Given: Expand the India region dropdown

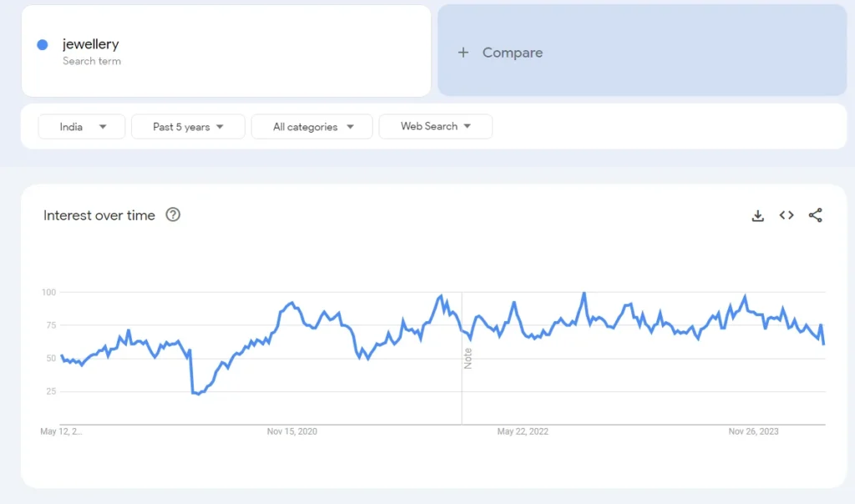Looking at the screenshot, I should tap(82, 127).
